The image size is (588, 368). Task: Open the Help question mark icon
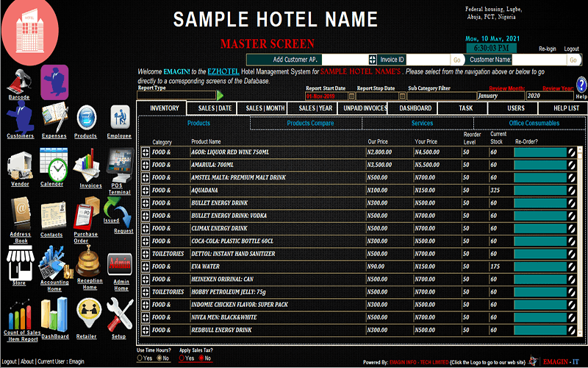[x=581, y=85]
